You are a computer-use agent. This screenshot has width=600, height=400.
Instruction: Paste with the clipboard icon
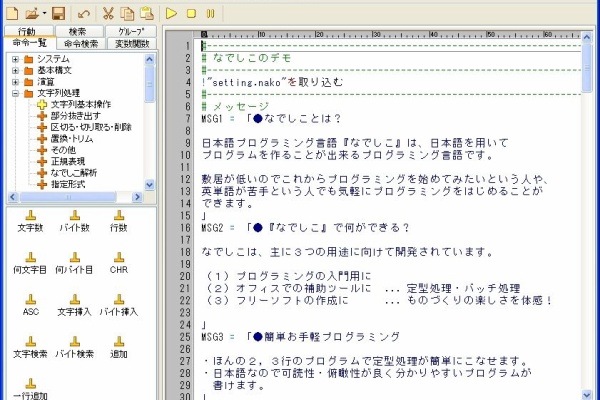tap(147, 14)
